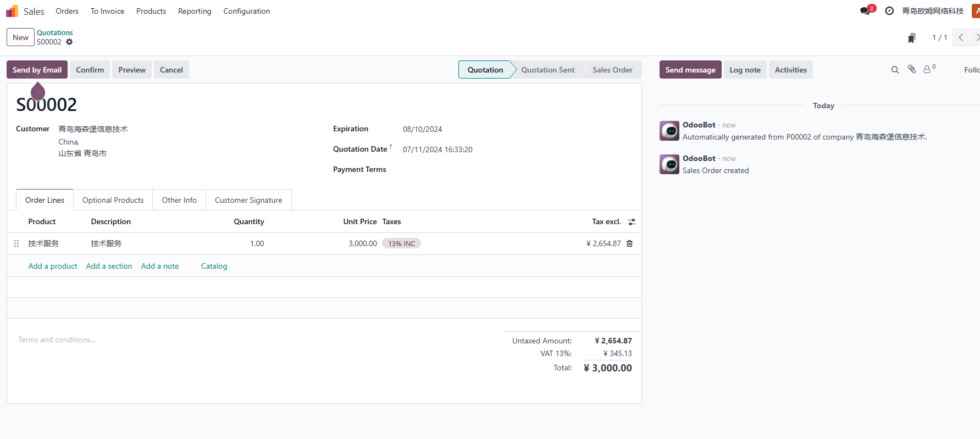Click the Description column header
Image resolution: width=980 pixels, height=439 pixels.
[110, 221]
